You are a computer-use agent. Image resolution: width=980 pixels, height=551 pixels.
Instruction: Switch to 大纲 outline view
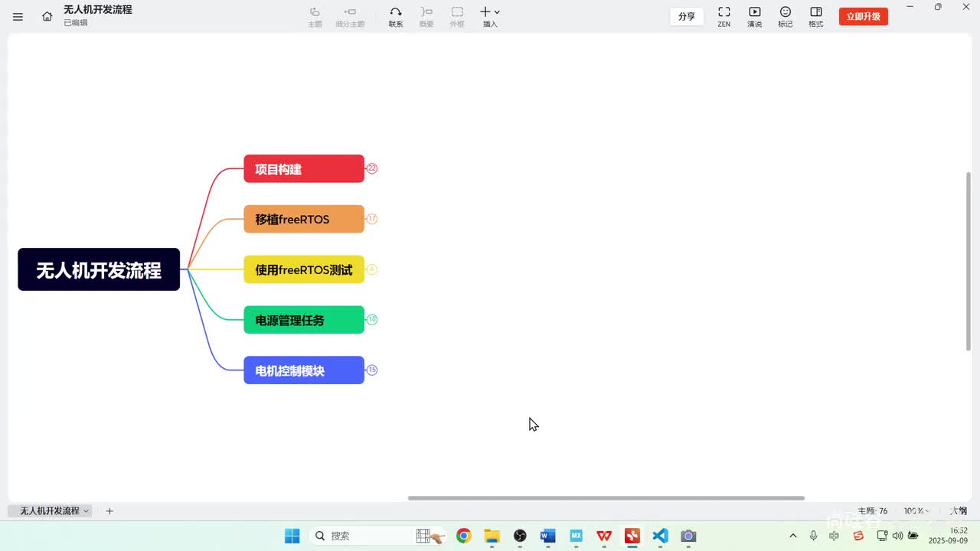[959, 510]
